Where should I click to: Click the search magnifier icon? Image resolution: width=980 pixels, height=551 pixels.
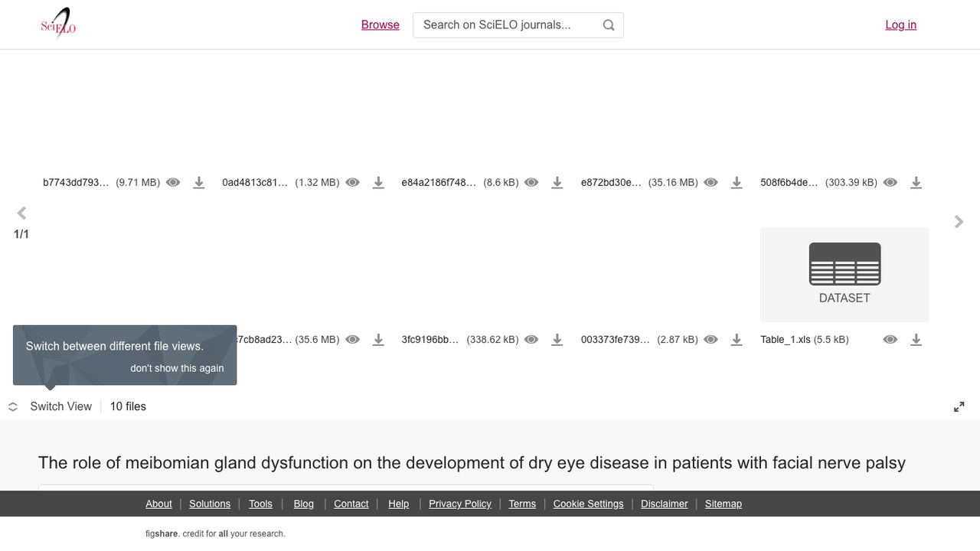[x=609, y=25]
